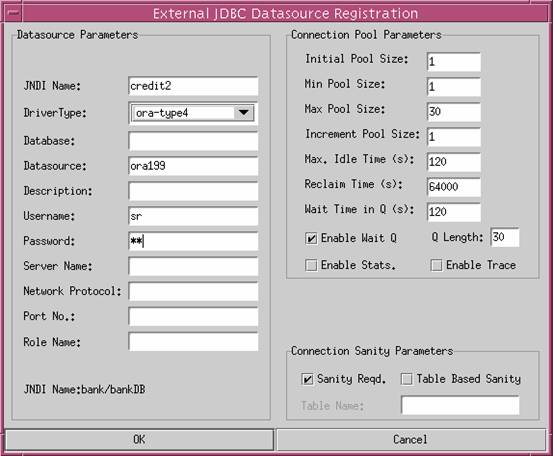
Task: Click the empty Database input field
Action: 193,141
